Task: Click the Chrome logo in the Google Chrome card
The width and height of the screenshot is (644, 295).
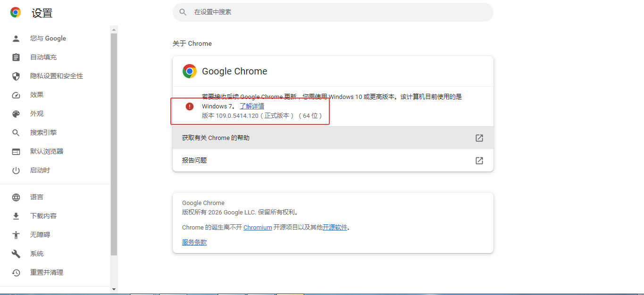Action: tap(190, 71)
